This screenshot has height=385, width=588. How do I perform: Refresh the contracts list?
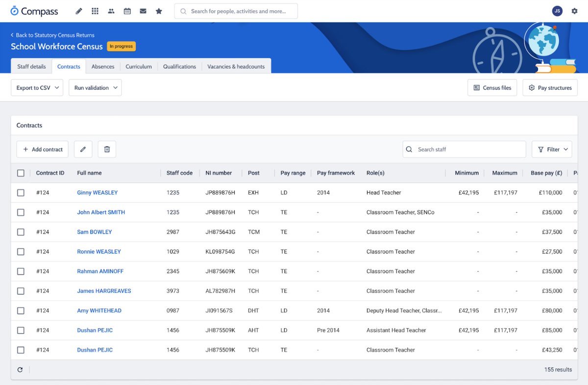pos(20,369)
